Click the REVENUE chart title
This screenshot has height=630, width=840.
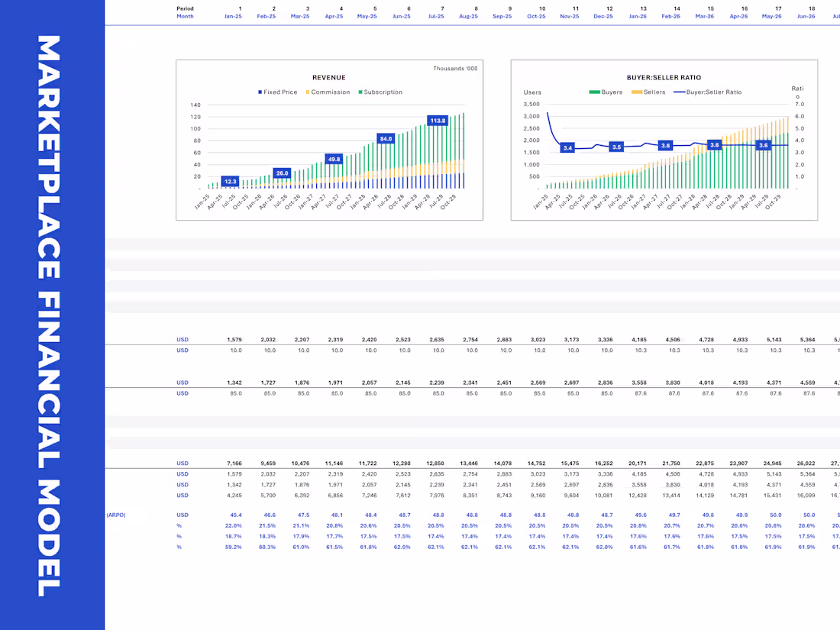tap(328, 77)
